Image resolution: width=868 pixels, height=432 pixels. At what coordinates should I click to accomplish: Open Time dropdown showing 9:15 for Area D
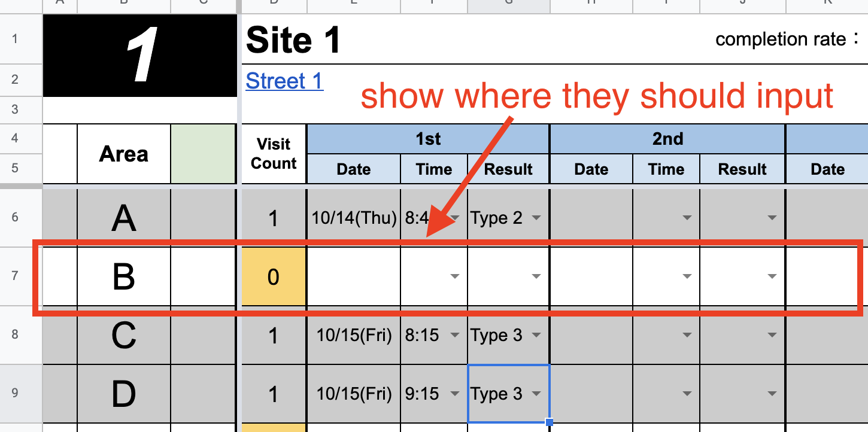455,394
